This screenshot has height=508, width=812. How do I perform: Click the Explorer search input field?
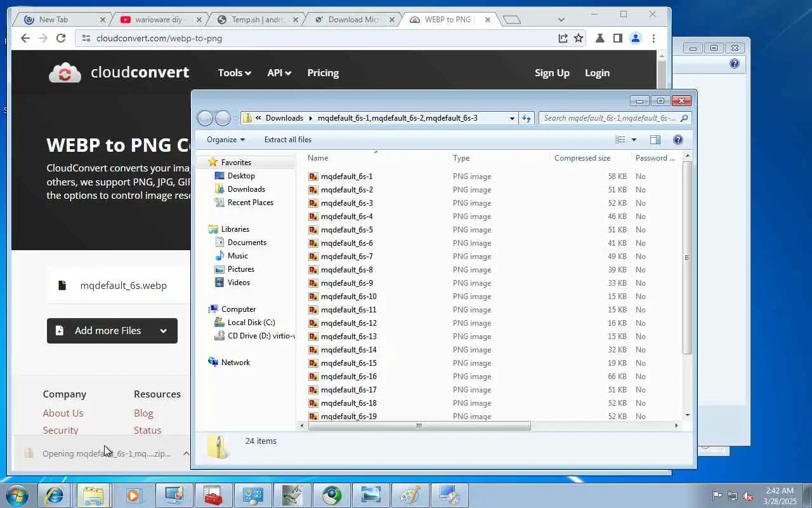[609, 118]
